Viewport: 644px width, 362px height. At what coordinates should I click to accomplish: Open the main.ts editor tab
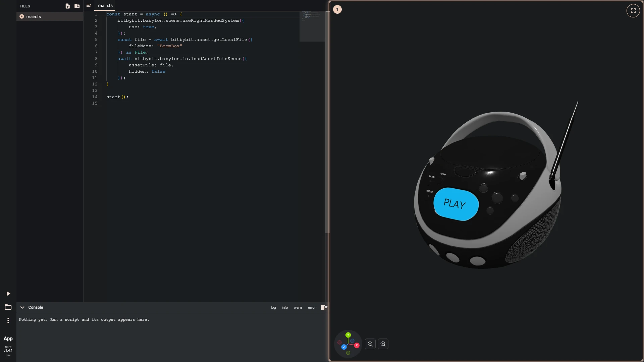105,6
